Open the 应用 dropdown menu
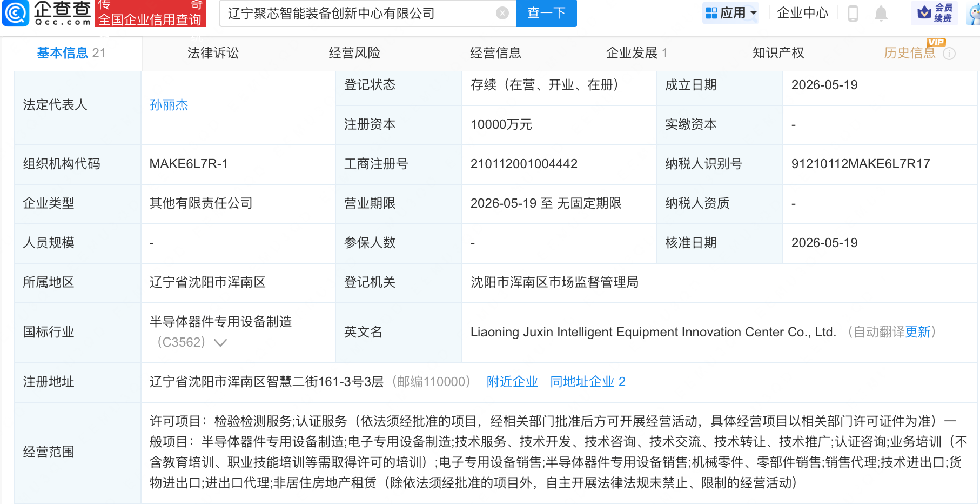980x504 pixels. 730,13
